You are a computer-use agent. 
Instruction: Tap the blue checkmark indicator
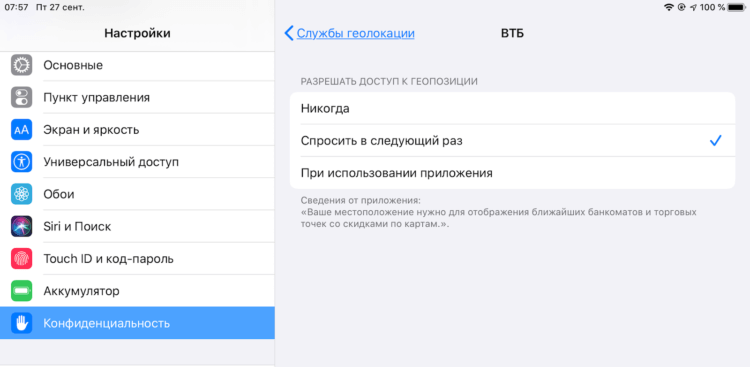[715, 141]
